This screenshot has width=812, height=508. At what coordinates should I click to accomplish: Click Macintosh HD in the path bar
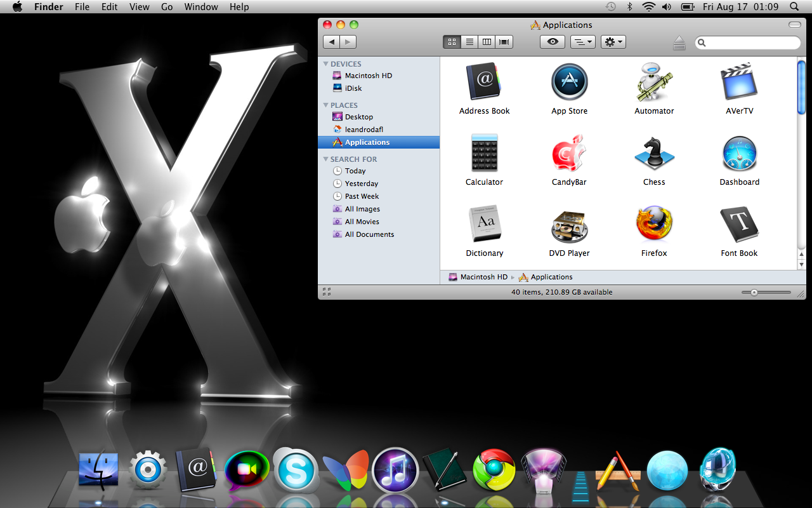coord(478,277)
